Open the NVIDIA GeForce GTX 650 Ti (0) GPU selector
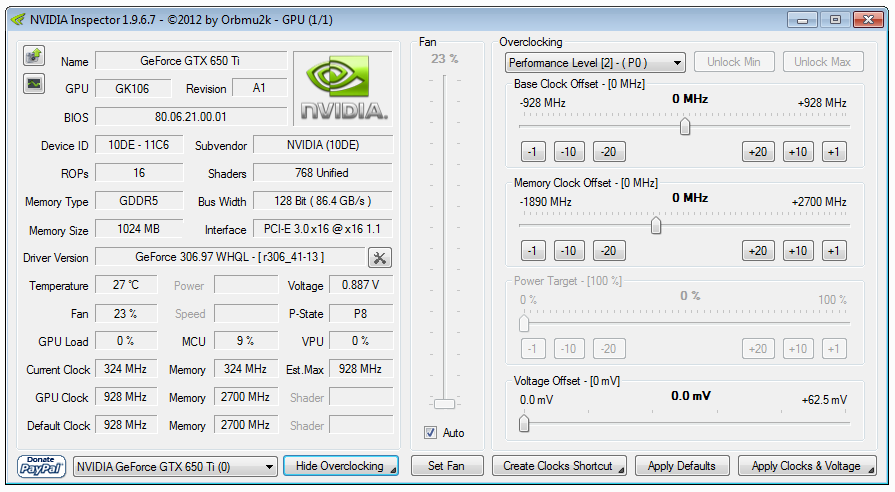Screen dimensions: 895x492 (175, 467)
